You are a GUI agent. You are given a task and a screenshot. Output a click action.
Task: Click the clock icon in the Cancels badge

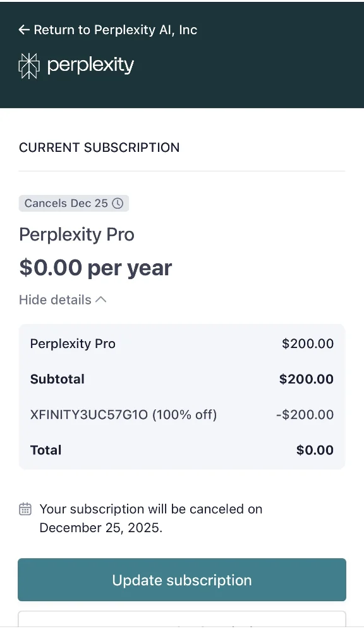click(x=118, y=203)
